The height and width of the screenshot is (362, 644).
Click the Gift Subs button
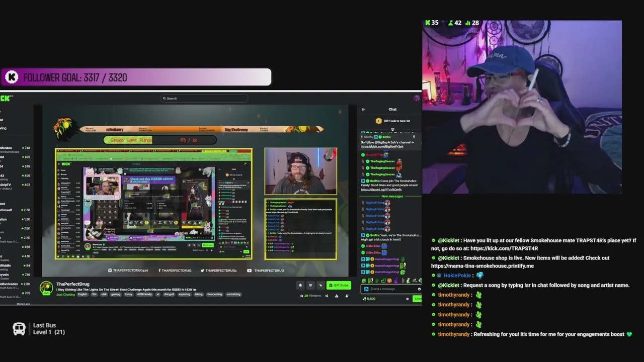tap(339, 285)
